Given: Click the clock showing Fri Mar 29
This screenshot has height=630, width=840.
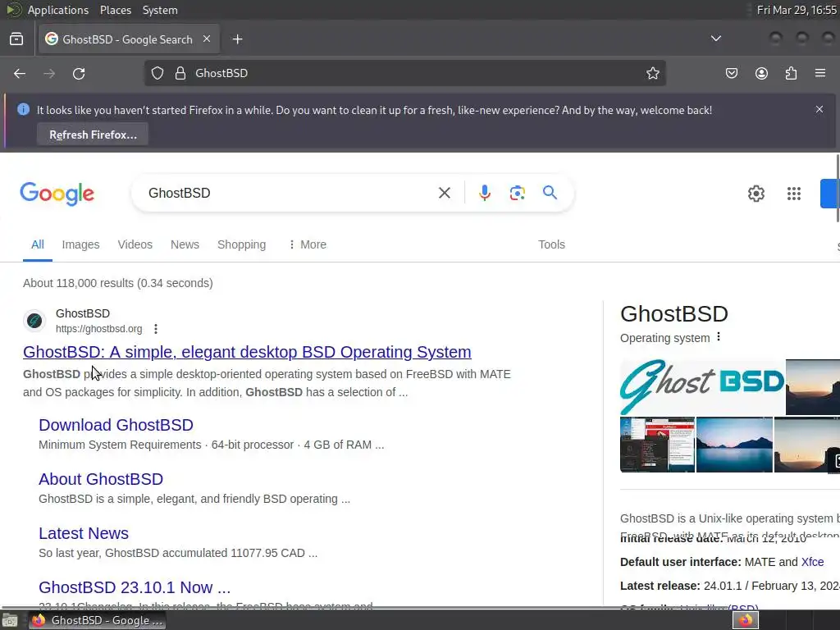Looking at the screenshot, I should [x=797, y=10].
